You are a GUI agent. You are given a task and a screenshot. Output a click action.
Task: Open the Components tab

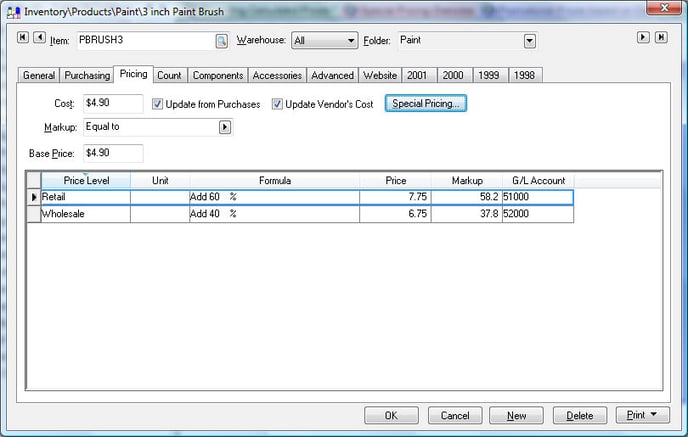pos(218,75)
